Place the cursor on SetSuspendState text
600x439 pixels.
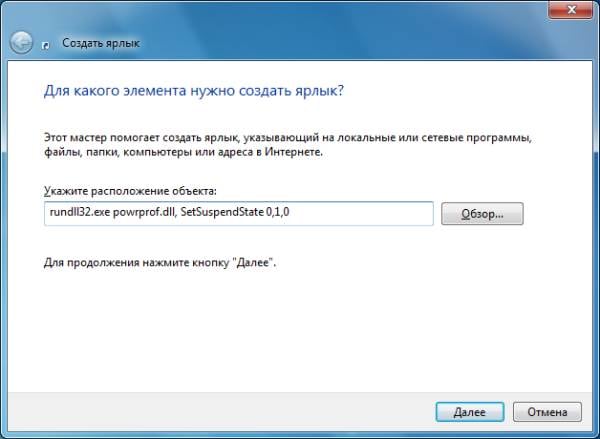click(227, 214)
